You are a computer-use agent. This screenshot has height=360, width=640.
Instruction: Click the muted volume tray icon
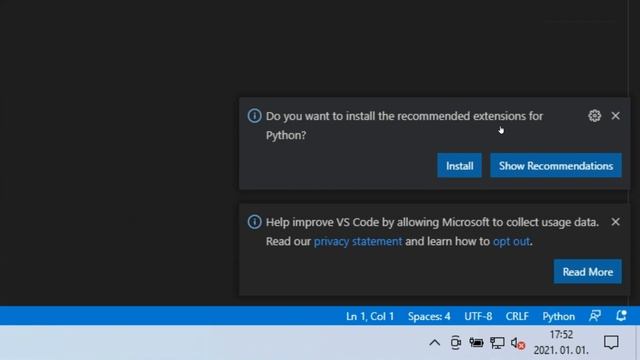click(x=518, y=343)
